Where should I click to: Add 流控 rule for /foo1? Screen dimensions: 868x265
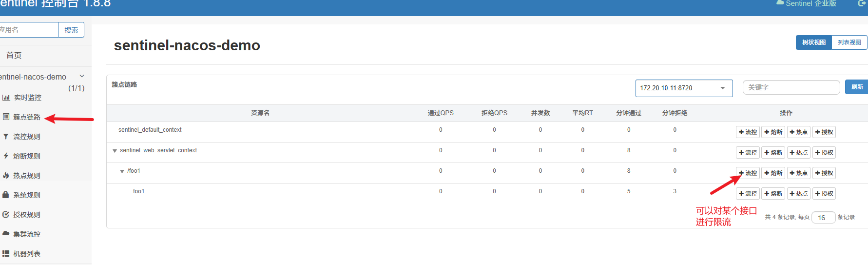pyautogui.click(x=748, y=173)
